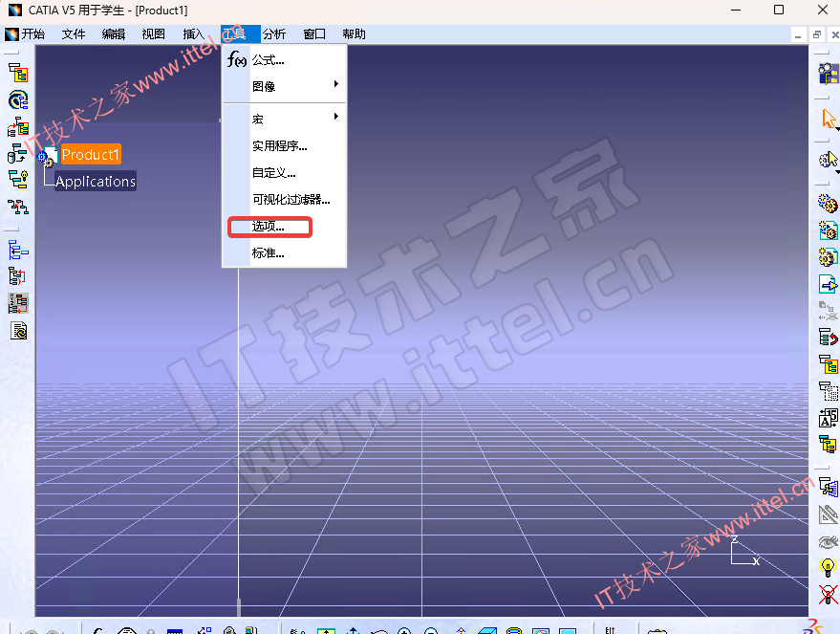
Task: Click the CATIA icon left of 开始
Action: [x=11, y=34]
